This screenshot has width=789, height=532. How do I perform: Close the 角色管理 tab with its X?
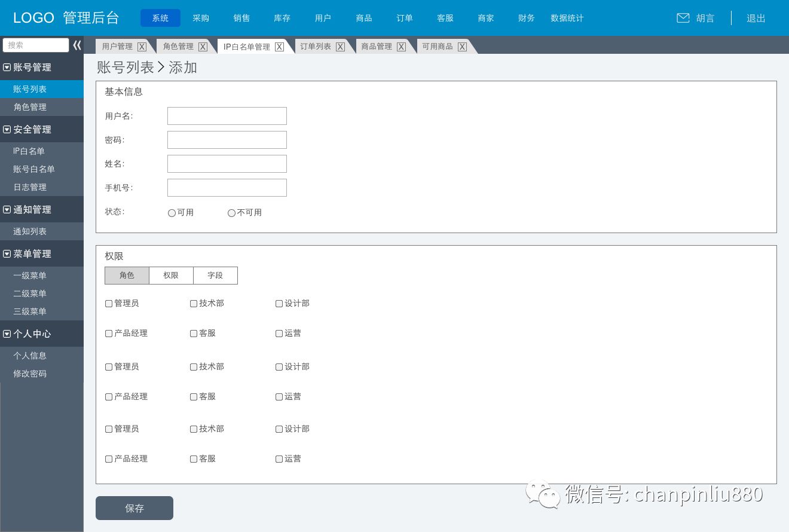[203, 47]
